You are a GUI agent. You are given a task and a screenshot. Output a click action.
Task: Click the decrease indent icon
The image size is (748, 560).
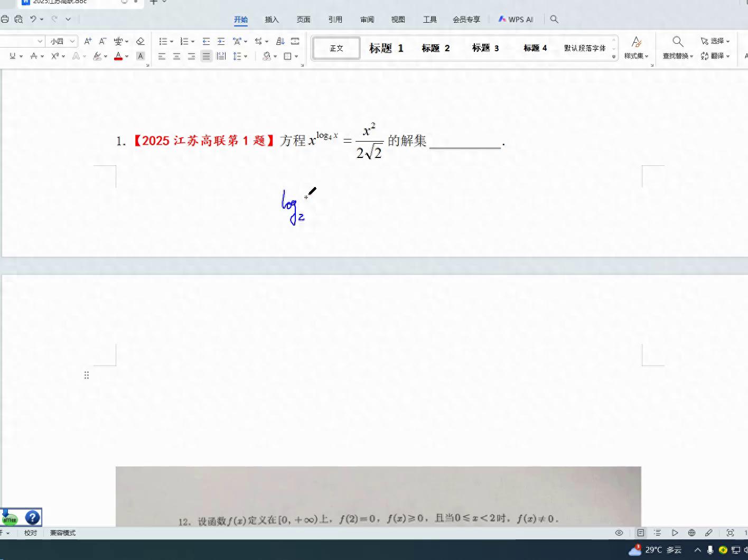point(206,41)
